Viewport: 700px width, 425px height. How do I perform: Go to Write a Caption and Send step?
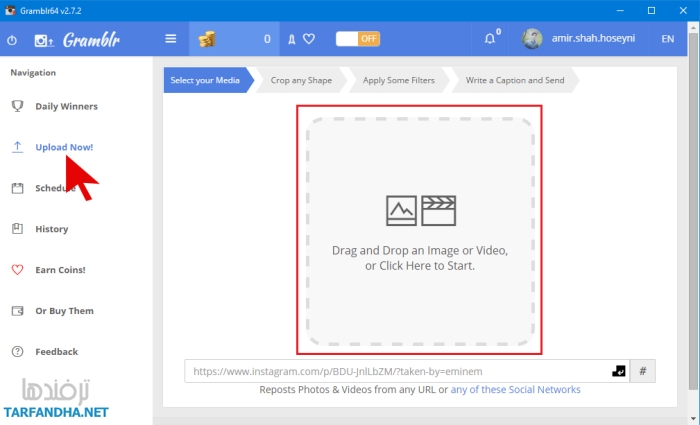click(515, 80)
